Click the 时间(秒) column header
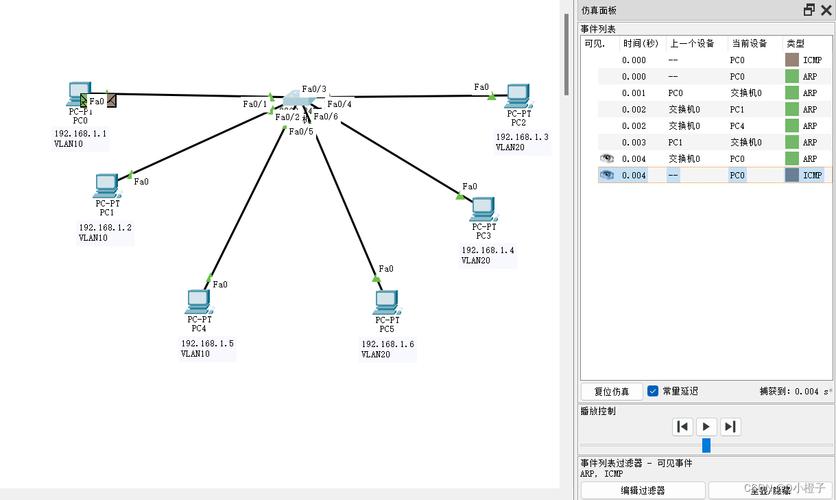 641,43
